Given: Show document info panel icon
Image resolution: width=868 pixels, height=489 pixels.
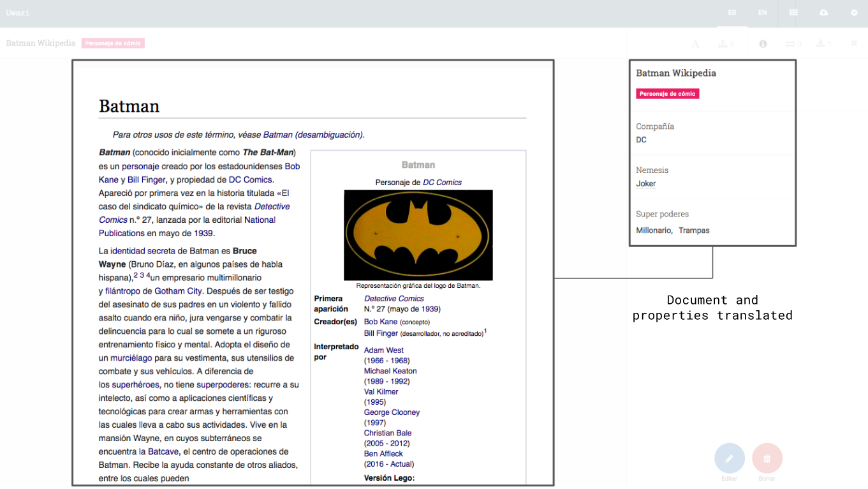Looking at the screenshot, I should pos(763,43).
